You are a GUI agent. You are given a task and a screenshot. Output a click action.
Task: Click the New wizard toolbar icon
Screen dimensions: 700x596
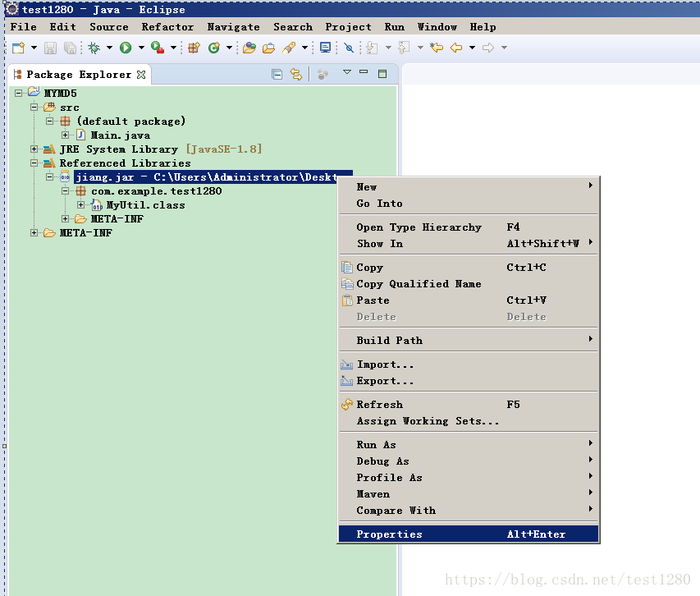point(18,48)
